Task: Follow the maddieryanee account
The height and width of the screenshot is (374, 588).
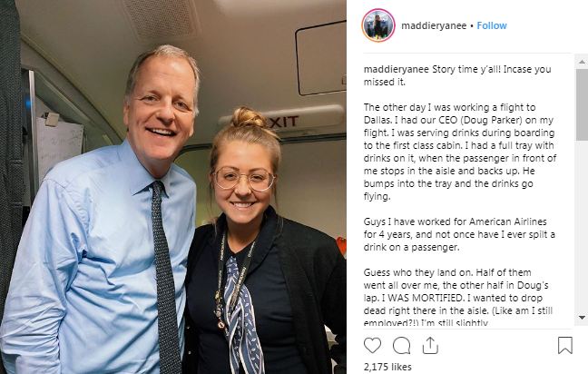Action: (x=492, y=25)
